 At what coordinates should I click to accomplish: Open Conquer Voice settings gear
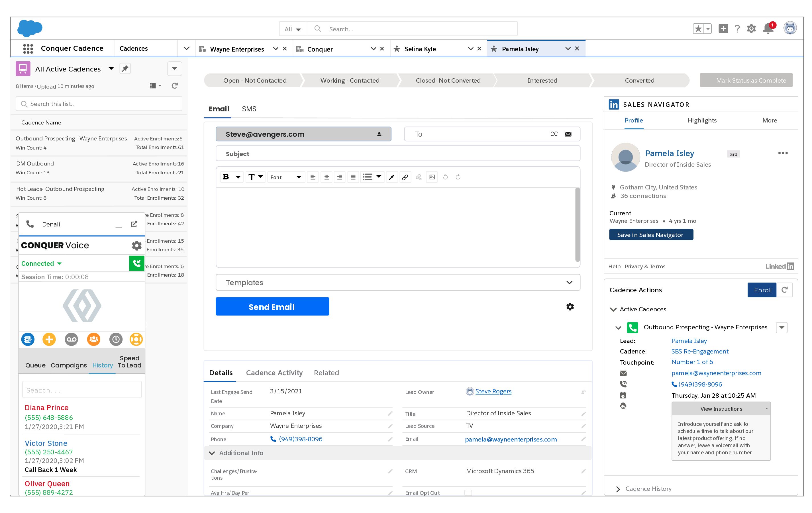pyautogui.click(x=136, y=245)
